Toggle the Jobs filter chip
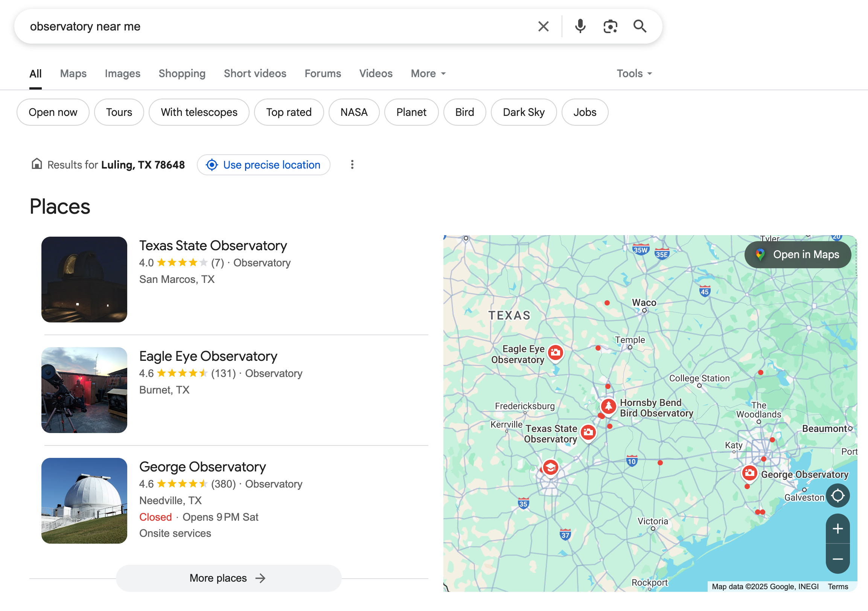868x611 pixels. (x=585, y=112)
